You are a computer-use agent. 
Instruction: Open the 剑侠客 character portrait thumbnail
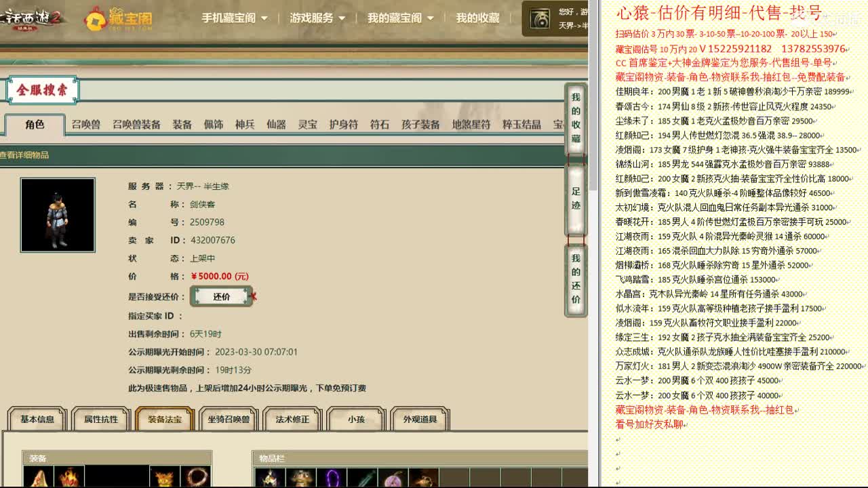coord(58,215)
